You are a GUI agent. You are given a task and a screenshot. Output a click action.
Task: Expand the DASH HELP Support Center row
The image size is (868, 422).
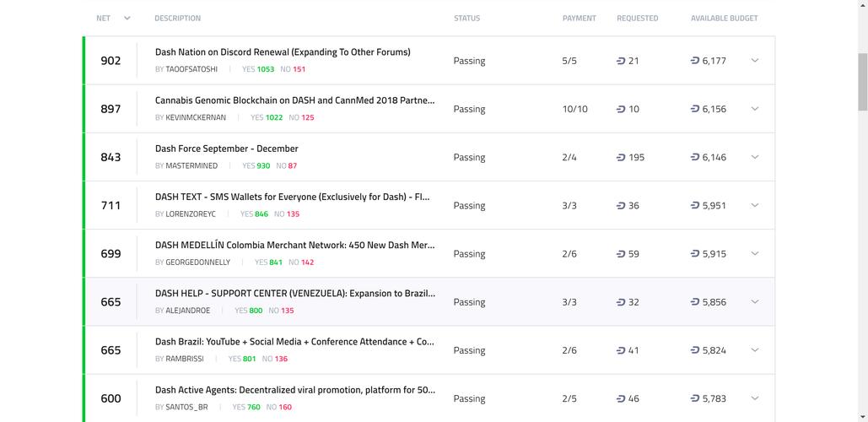coord(754,301)
